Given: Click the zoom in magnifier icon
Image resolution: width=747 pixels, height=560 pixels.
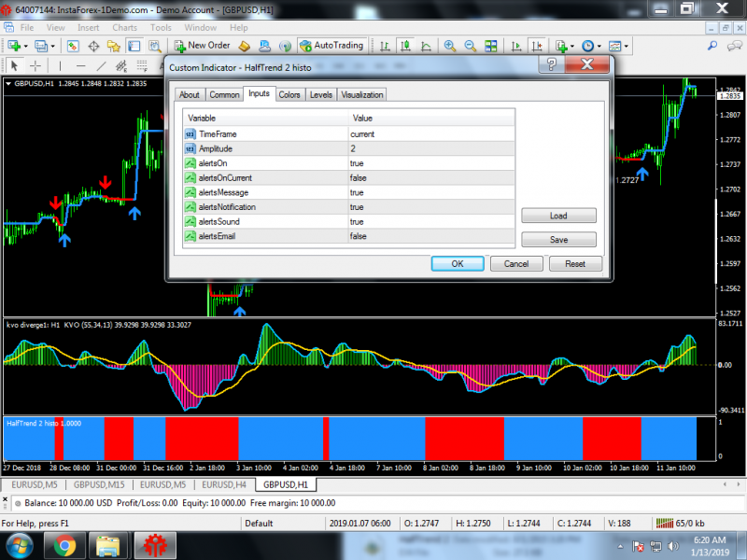Looking at the screenshot, I should click(450, 45).
